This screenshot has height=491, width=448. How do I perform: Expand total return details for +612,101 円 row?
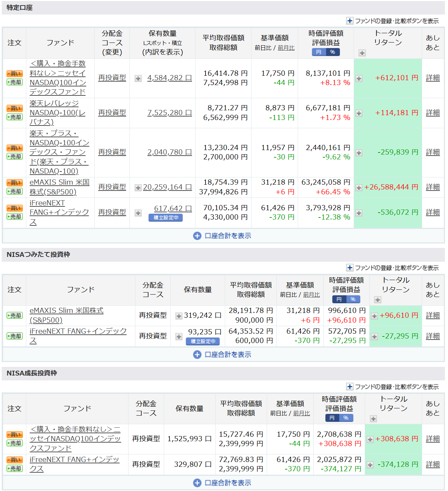coord(359,78)
